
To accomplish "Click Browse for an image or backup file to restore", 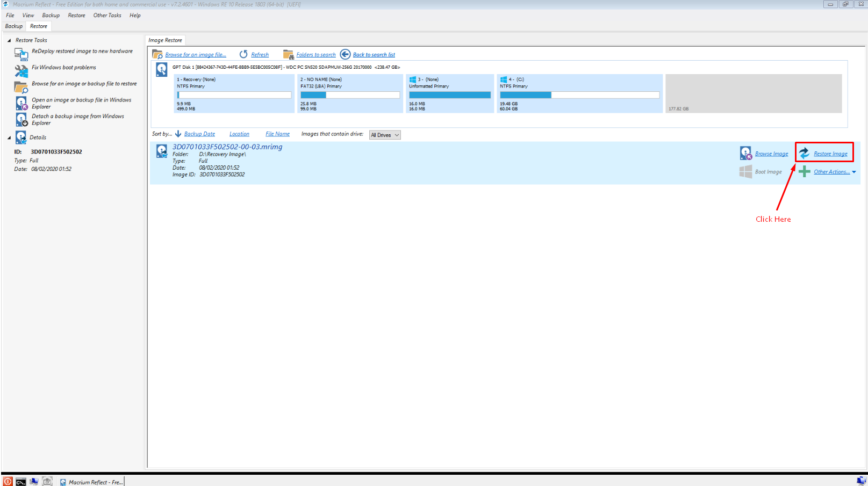I will (x=84, y=84).
